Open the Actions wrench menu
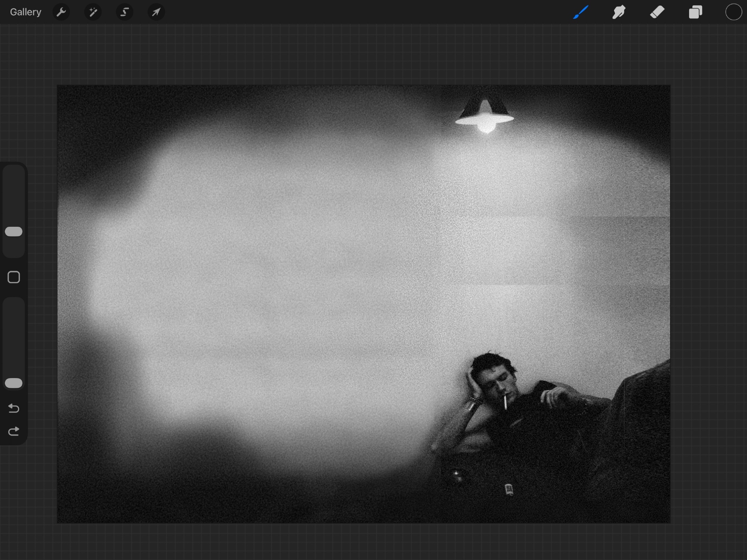The height and width of the screenshot is (560, 747). (61, 12)
